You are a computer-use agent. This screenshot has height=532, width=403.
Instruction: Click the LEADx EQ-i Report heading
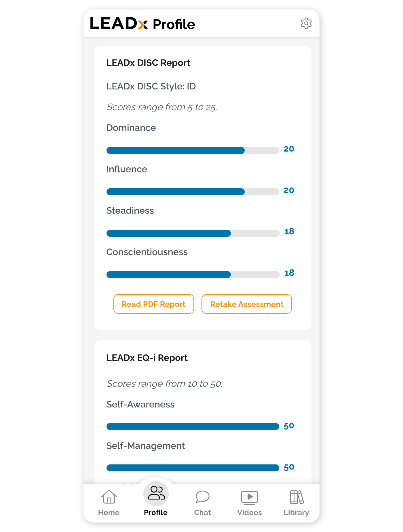click(147, 358)
